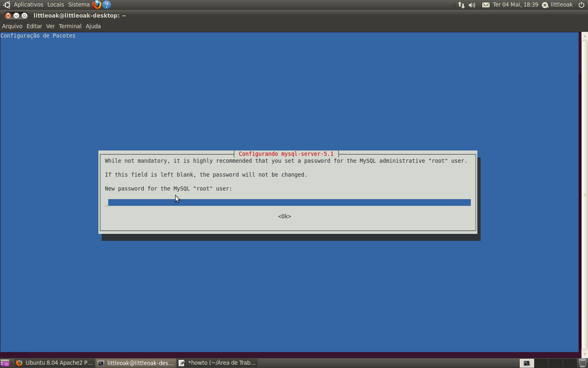Open the littleoak user status menu
This screenshot has width=588, height=368.
[x=557, y=4]
